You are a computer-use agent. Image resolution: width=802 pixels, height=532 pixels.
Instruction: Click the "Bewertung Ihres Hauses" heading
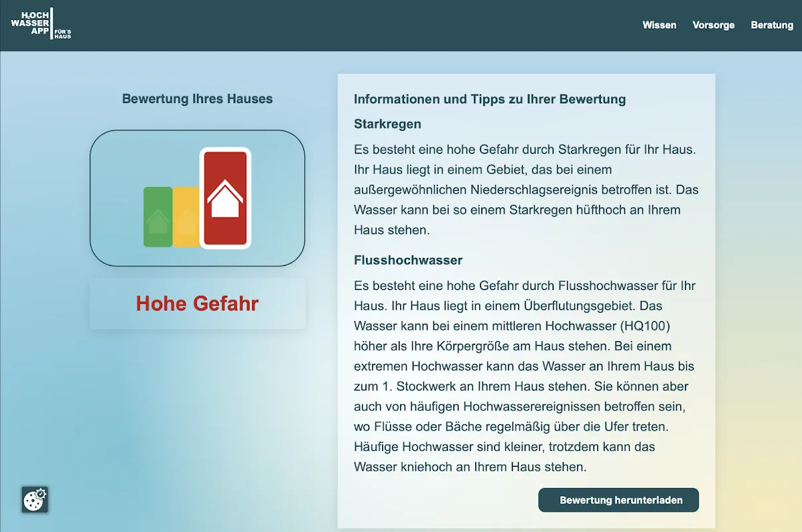click(x=198, y=99)
